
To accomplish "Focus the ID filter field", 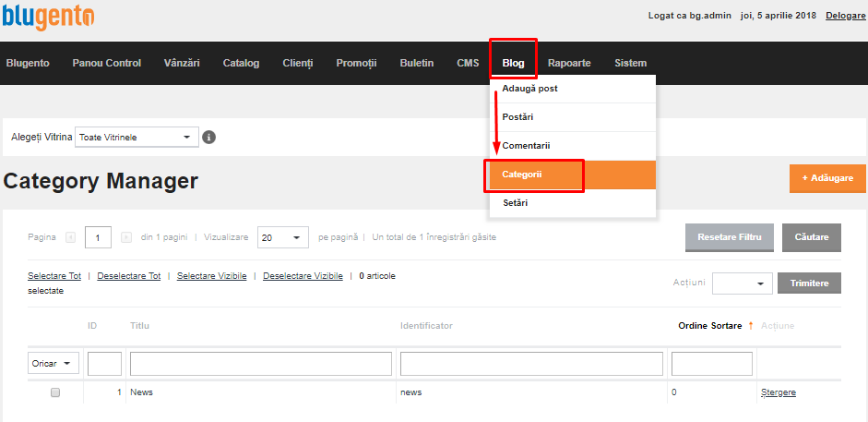I will point(104,364).
